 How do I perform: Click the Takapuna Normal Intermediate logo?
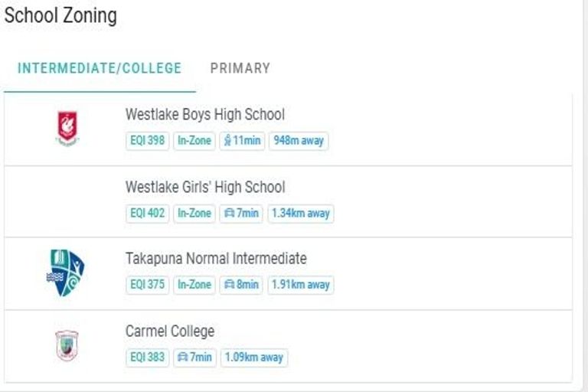[x=65, y=273]
